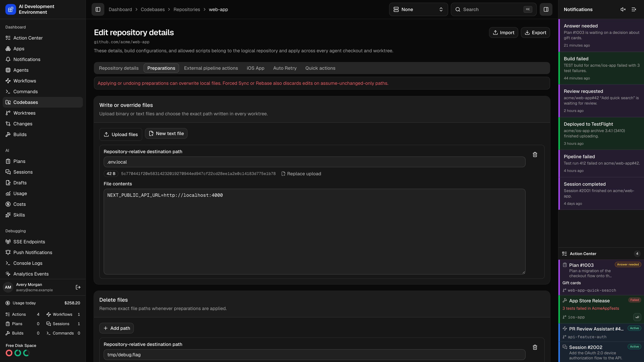Click Replace upload link

click(301, 174)
